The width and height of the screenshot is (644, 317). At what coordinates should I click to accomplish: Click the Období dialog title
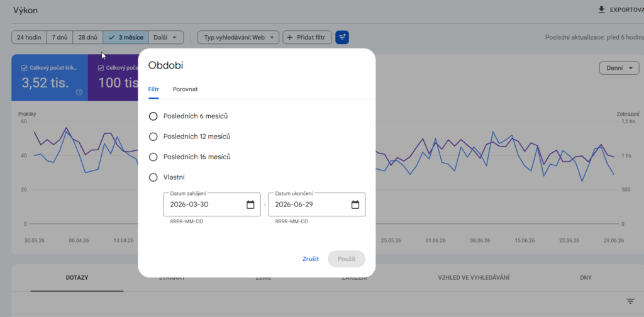[165, 65]
